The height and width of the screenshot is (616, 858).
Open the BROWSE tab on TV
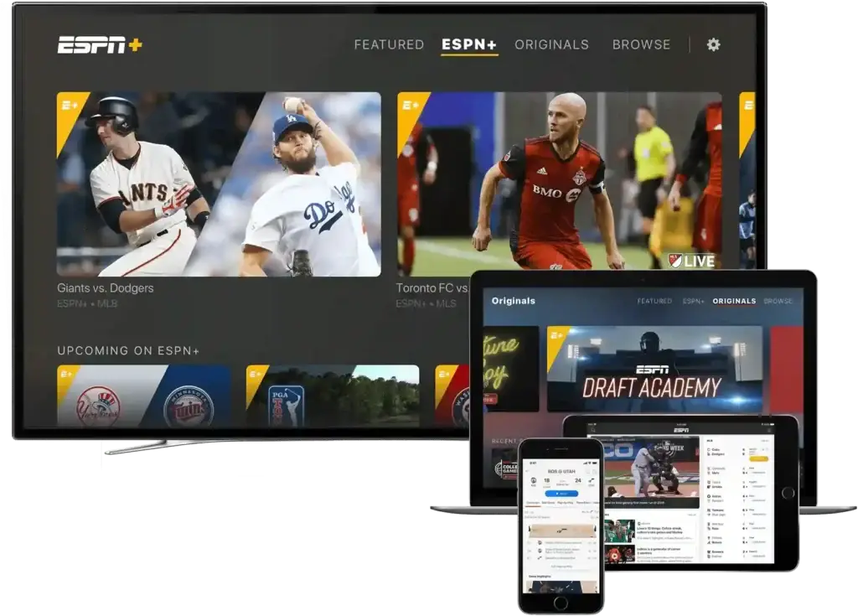pos(641,44)
